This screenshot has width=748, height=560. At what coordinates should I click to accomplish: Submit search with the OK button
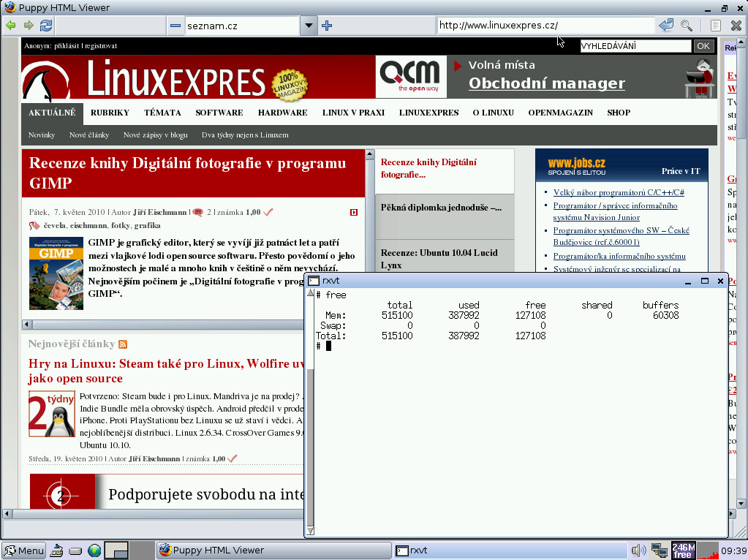(x=703, y=46)
